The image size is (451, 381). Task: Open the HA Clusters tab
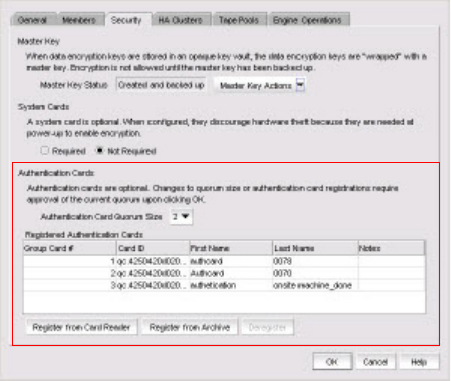click(x=180, y=20)
